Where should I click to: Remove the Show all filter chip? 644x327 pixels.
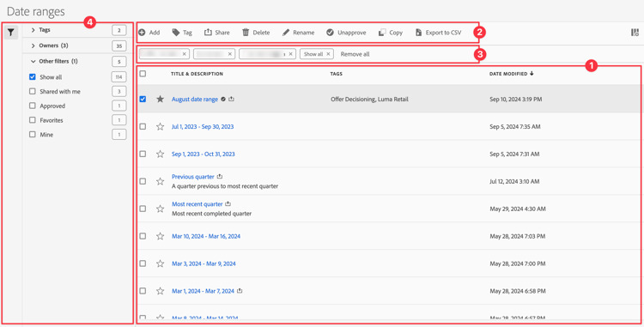point(328,54)
